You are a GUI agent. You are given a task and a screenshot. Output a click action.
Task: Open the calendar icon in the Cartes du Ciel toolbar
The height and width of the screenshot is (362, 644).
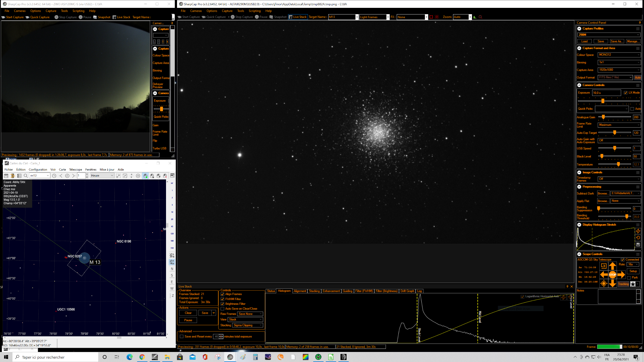[6, 176]
